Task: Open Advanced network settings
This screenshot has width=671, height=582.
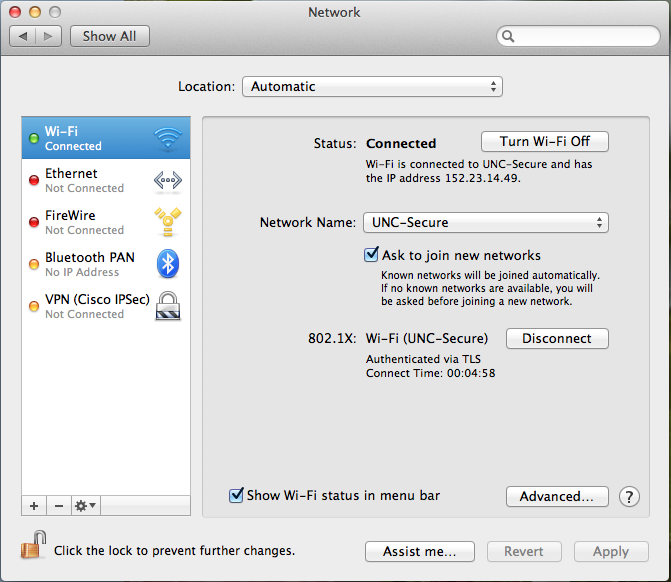Action: point(557,496)
